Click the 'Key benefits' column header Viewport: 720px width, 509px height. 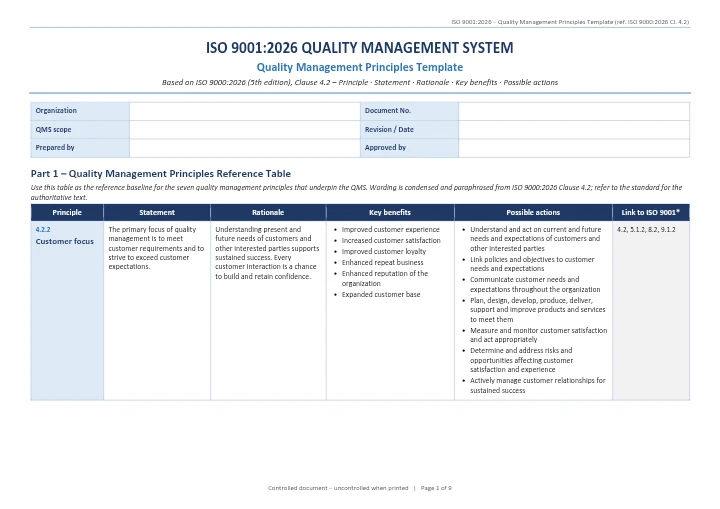click(x=390, y=213)
